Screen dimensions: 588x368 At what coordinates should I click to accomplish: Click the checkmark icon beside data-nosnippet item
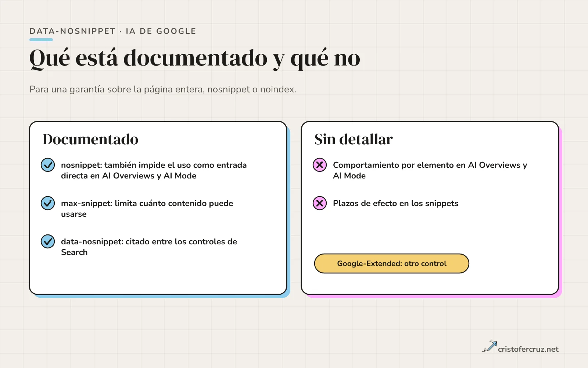[48, 241]
